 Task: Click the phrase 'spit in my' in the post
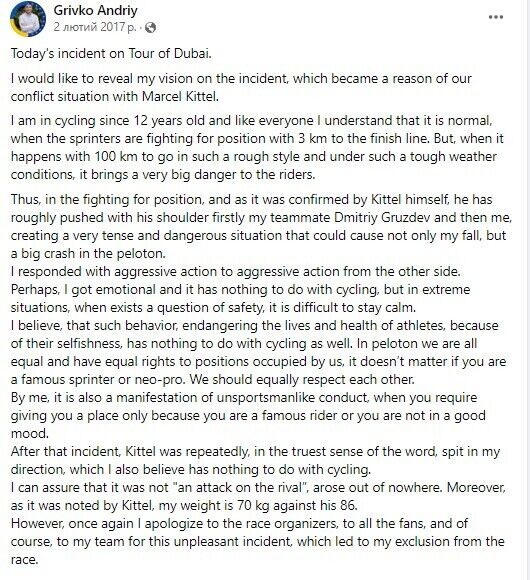(x=471, y=452)
